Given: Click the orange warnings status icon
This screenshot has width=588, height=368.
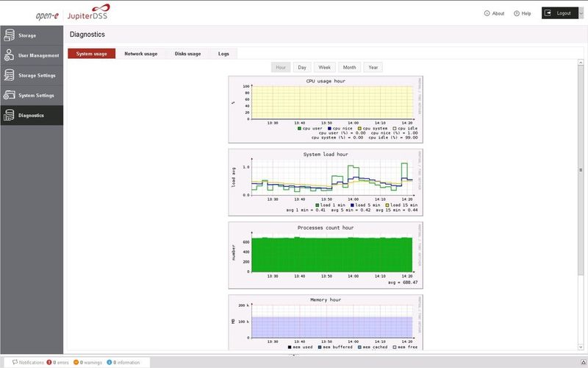Looking at the screenshot, I should point(76,362).
